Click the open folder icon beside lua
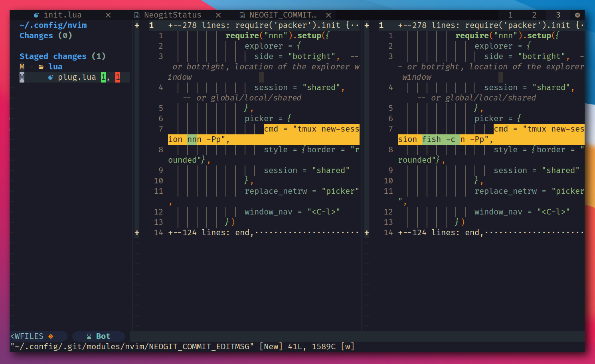The image size is (595, 364). [41, 67]
